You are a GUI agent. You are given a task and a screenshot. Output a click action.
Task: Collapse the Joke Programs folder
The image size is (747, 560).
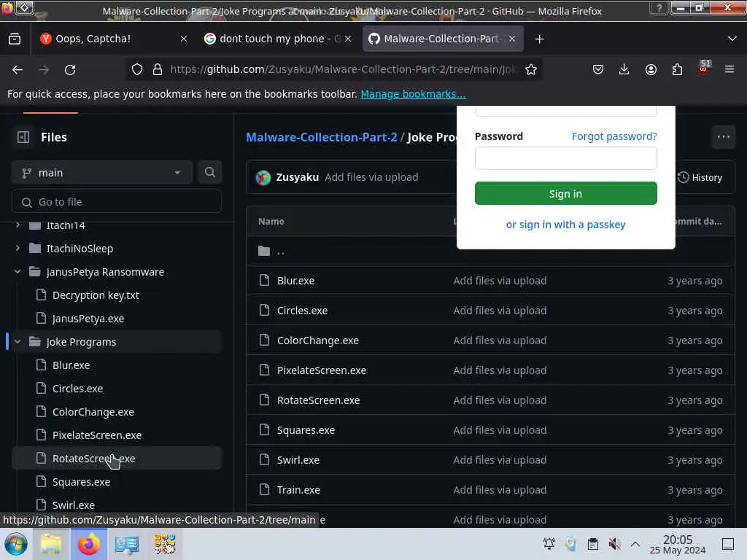[x=18, y=341]
